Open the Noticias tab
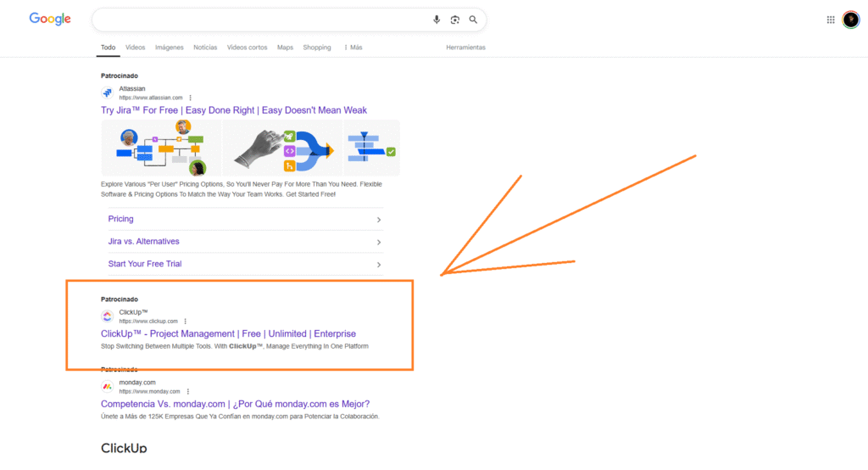Screen dimensions: 868x470 click(205, 48)
